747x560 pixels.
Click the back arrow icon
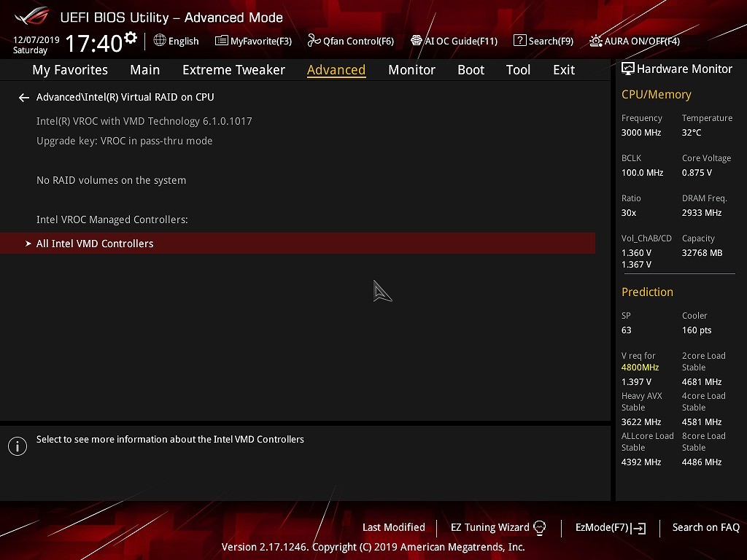[24, 98]
